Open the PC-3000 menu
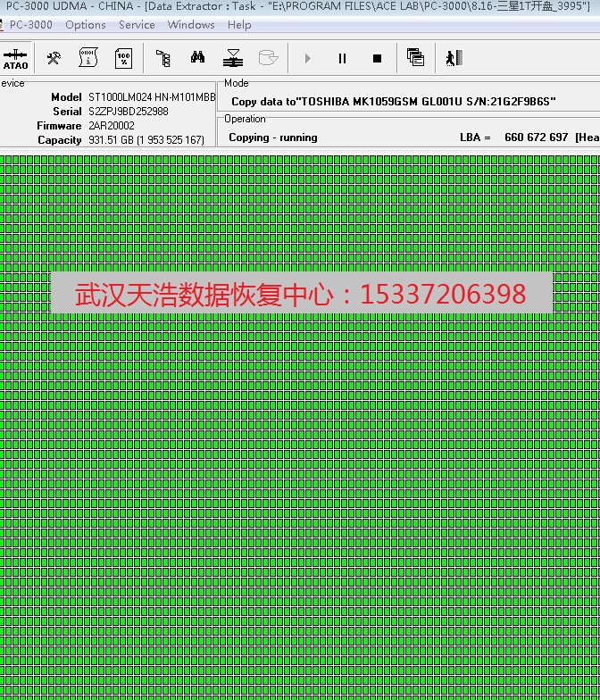This screenshot has height=700, width=600. click(x=30, y=25)
